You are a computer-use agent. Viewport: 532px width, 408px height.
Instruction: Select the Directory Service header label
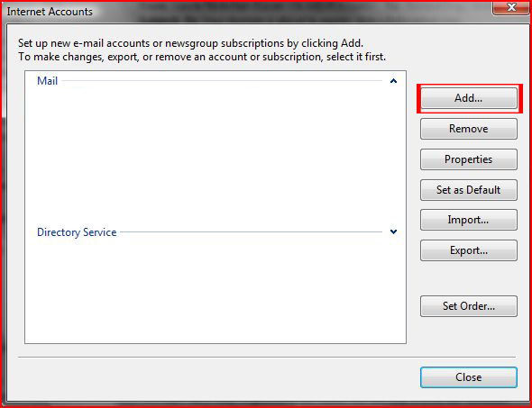(x=77, y=232)
